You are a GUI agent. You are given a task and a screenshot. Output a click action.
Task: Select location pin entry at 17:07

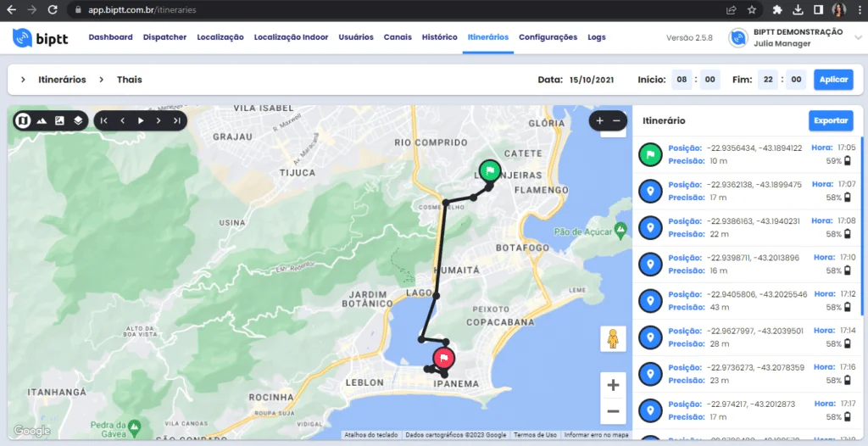pyautogui.click(x=747, y=191)
